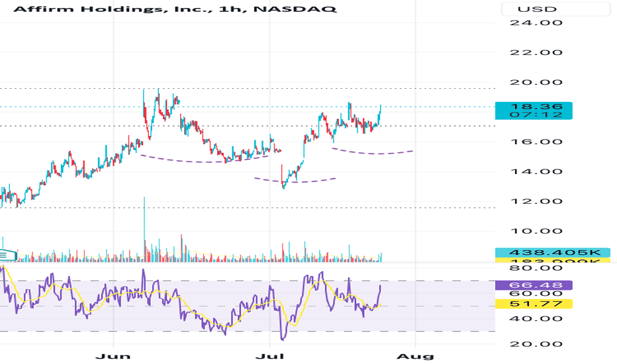Click the 438.405K volume label

(x=552, y=253)
